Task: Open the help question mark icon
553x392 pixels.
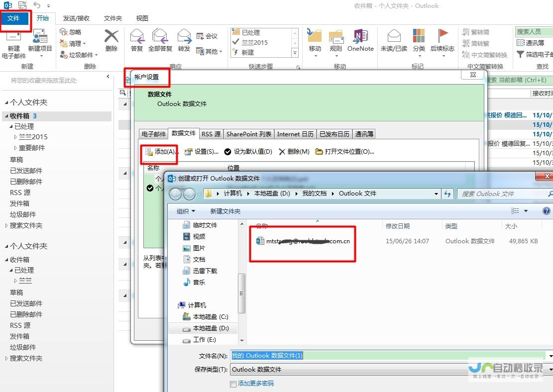Action: (546, 211)
